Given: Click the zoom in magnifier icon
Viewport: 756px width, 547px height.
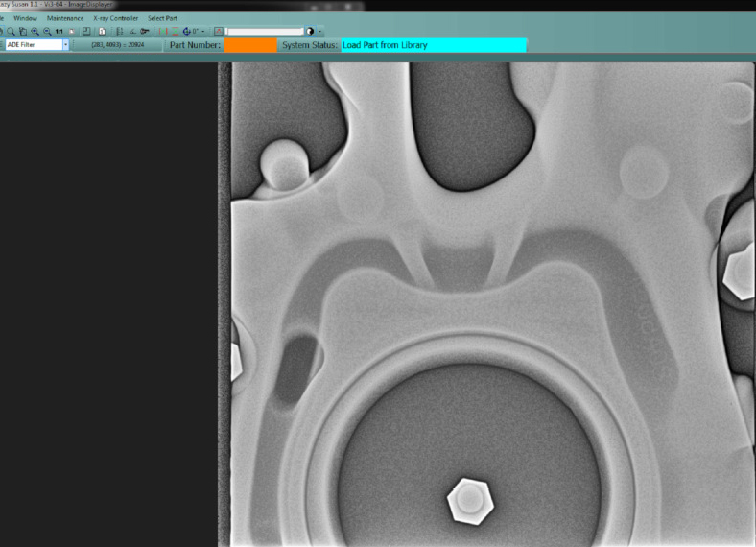Looking at the screenshot, I should point(35,31).
